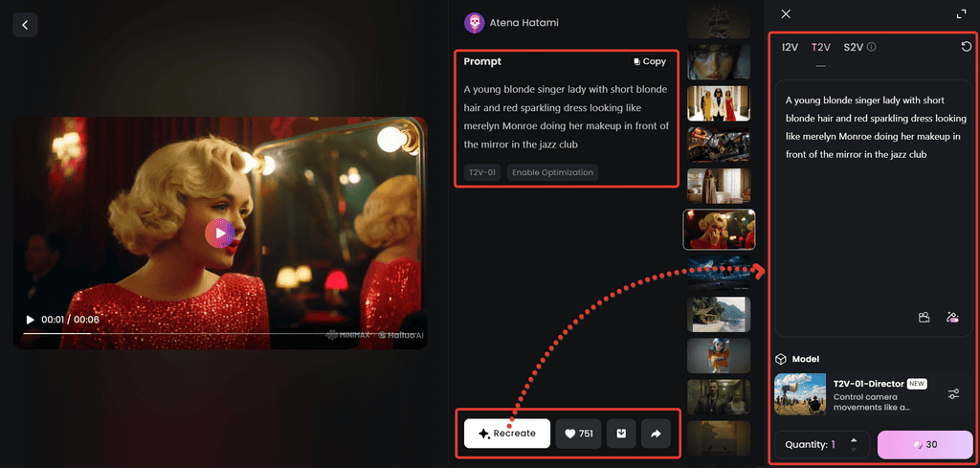Increase quantity with up stepper arrow
The image size is (980, 468).
854,440
